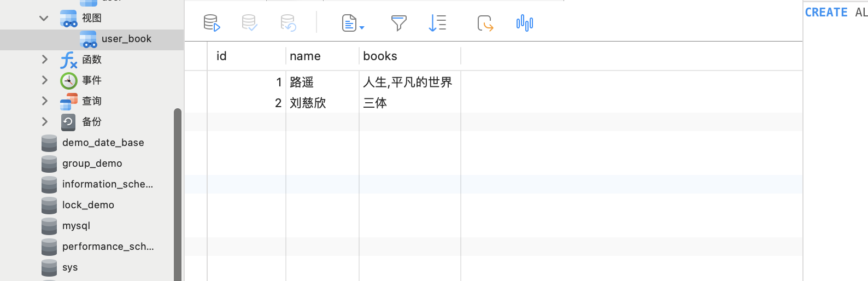Select the group_demo database

click(92, 163)
